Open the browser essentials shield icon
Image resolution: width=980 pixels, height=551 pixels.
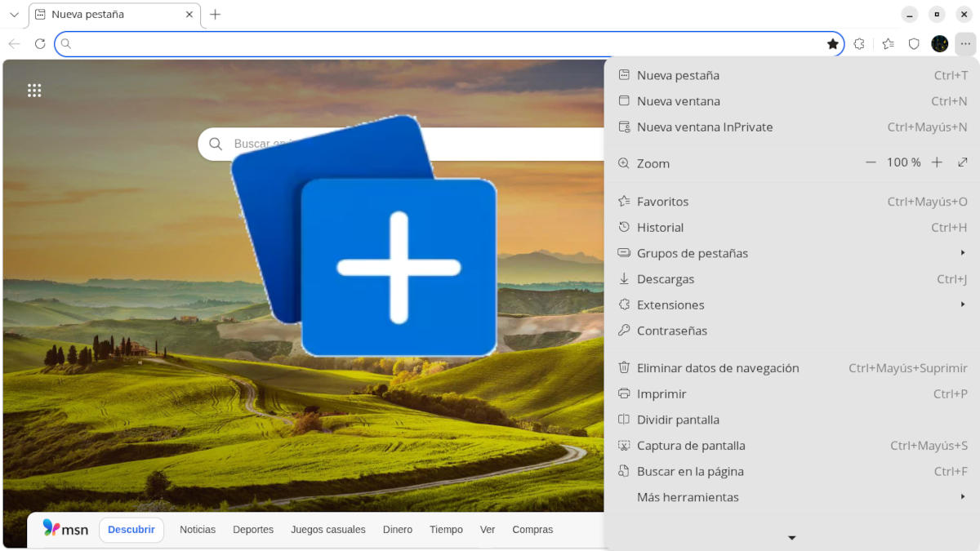[x=914, y=44]
